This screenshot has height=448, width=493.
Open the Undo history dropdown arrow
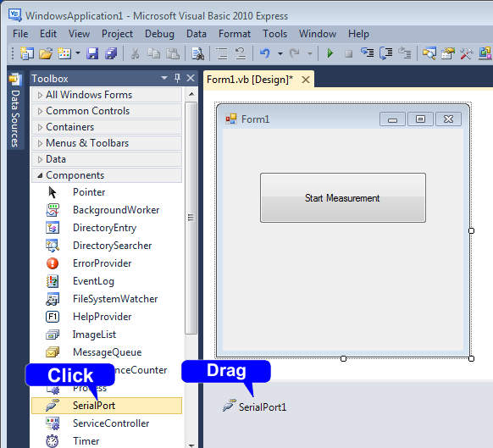coord(280,53)
